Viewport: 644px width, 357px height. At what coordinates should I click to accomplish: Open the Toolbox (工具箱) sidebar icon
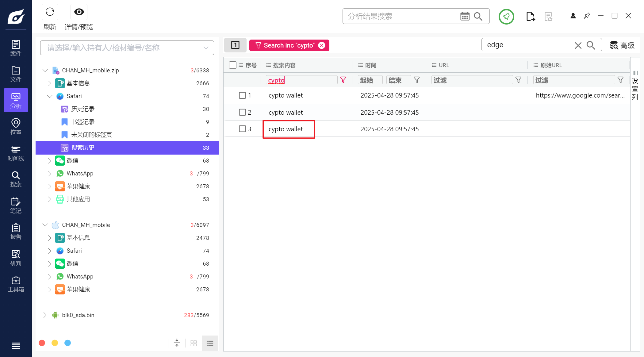(x=16, y=284)
